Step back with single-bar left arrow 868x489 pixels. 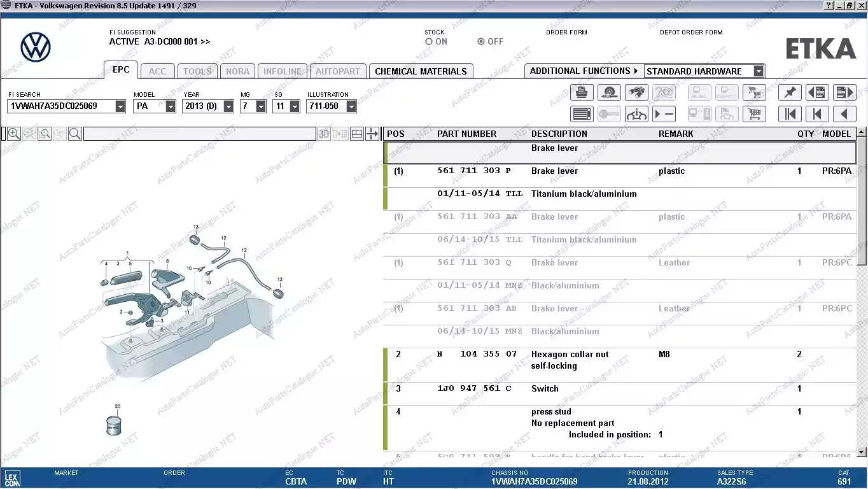tap(817, 114)
